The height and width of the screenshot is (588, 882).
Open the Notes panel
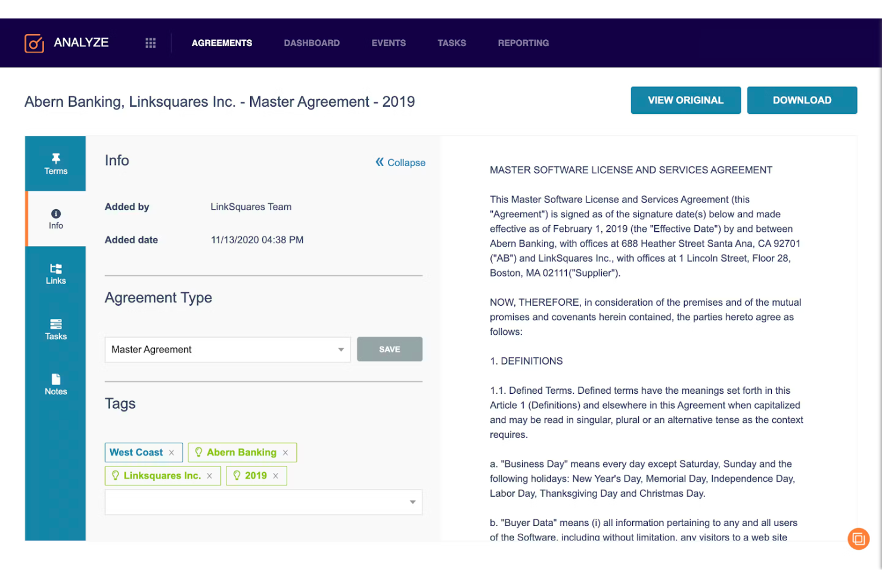55,384
